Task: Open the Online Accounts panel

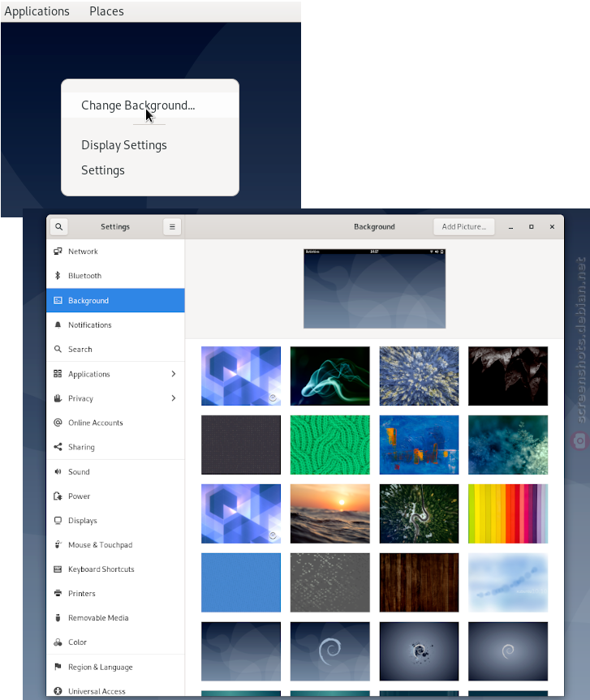Action: click(x=115, y=423)
